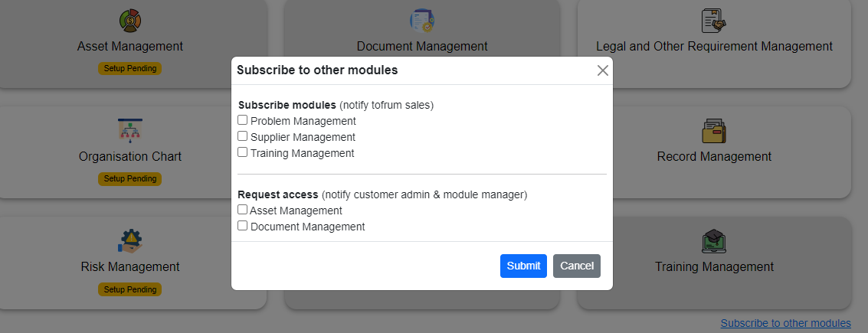Click the Record Management tile label
This screenshot has height=333, width=868.
(713, 156)
